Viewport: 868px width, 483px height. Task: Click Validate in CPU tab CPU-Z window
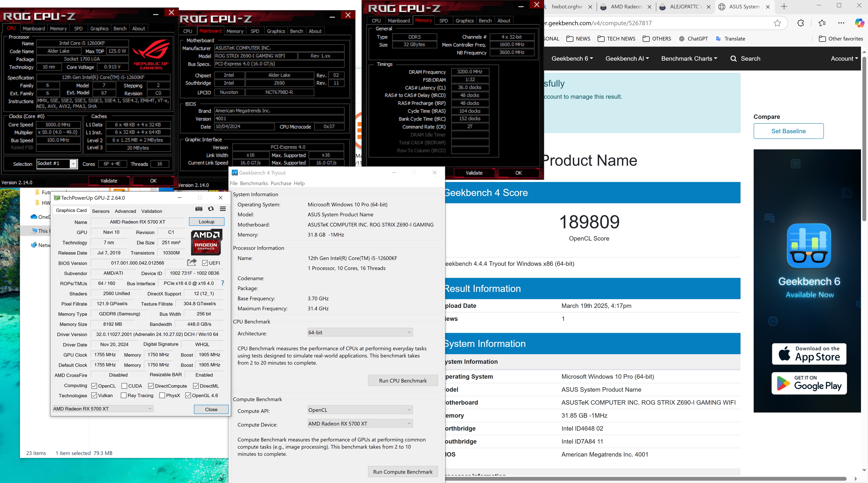109,181
